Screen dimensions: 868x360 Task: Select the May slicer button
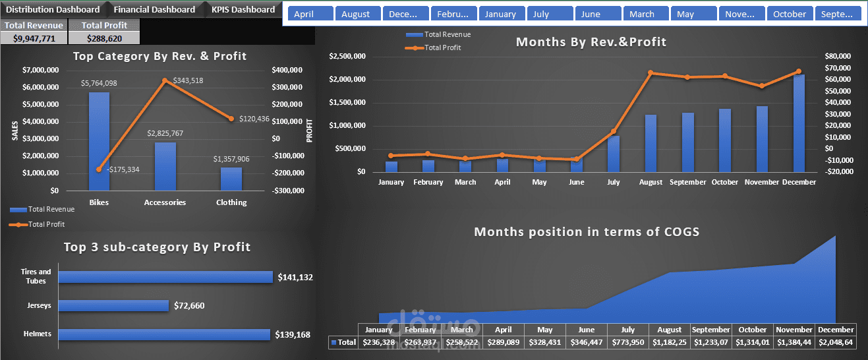pyautogui.click(x=694, y=14)
